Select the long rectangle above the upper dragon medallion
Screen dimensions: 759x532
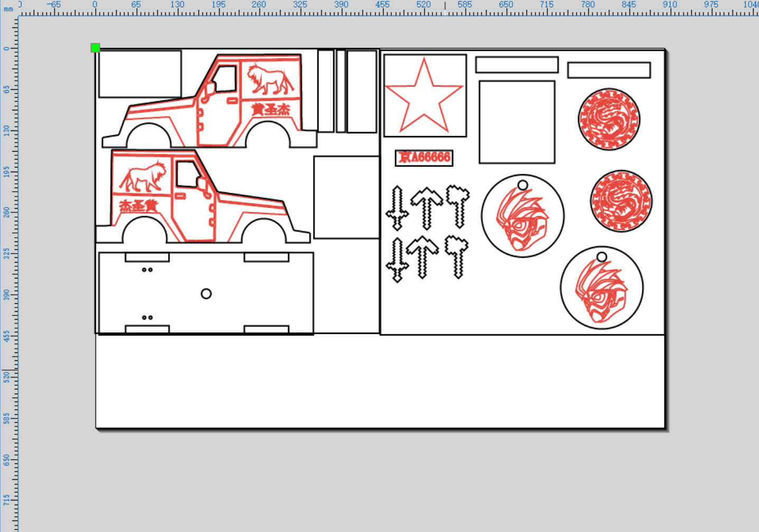click(609, 70)
